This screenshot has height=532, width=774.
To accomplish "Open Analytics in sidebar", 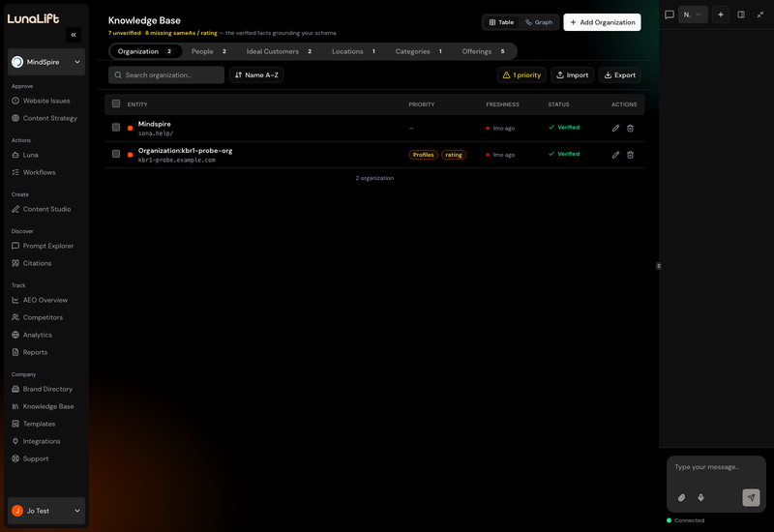I will pyautogui.click(x=46, y=335).
